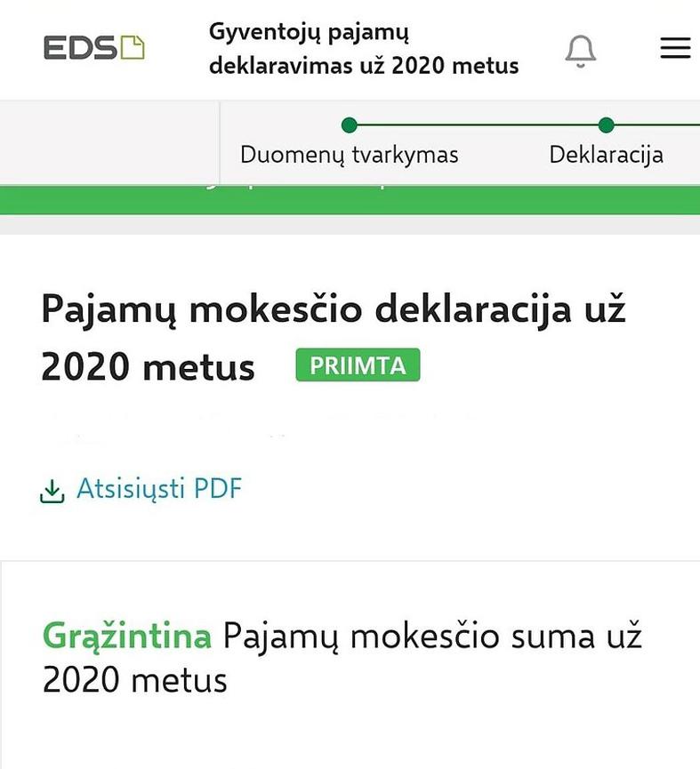Click the download arrow icon
The image size is (700, 769).
tap(52, 491)
